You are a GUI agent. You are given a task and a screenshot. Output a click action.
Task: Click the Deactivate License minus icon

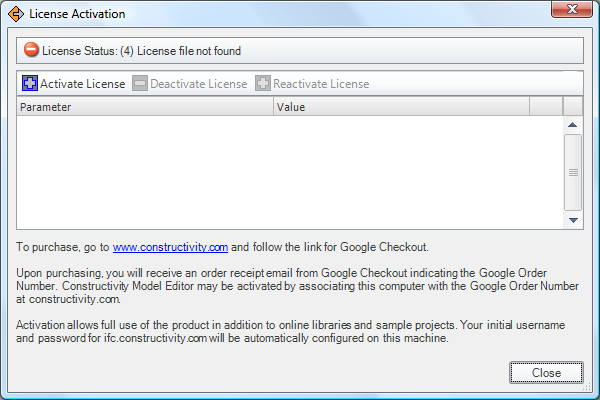140,83
